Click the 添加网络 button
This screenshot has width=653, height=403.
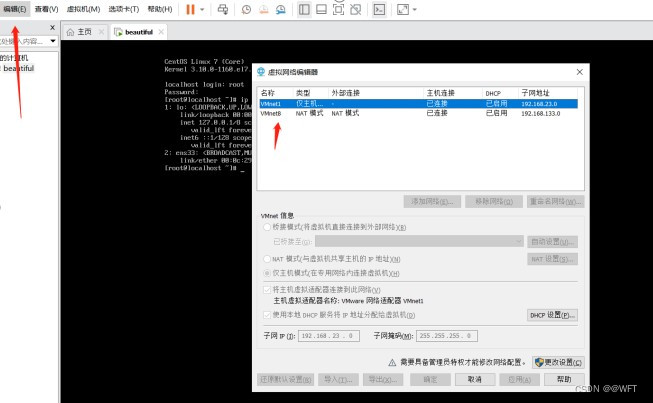coord(432,202)
